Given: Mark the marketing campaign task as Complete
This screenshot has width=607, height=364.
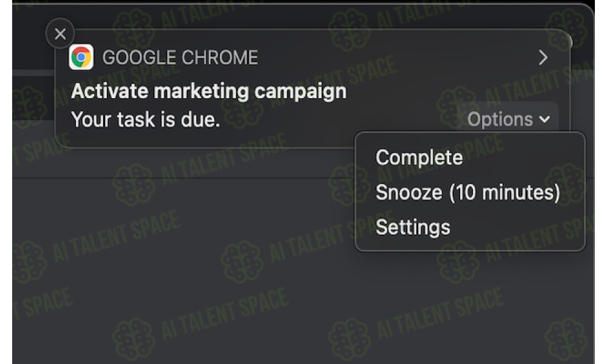Looking at the screenshot, I should pos(419,158).
